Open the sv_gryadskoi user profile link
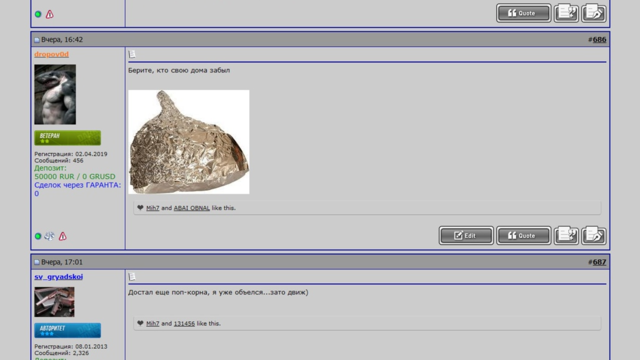 pos(58,277)
